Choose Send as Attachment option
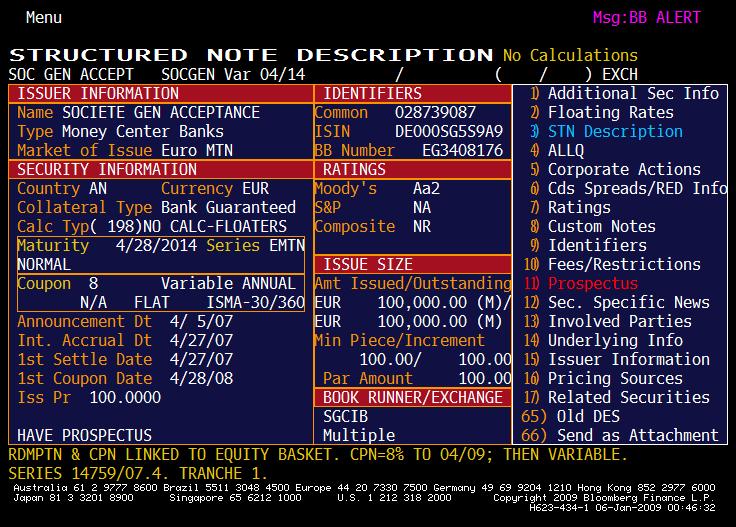This screenshot has height=527, width=736. click(x=620, y=435)
